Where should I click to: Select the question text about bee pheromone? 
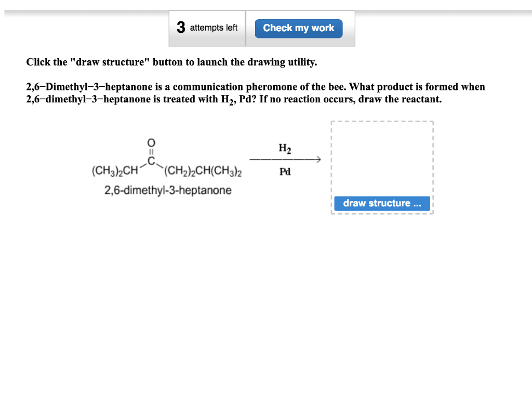tap(256, 92)
